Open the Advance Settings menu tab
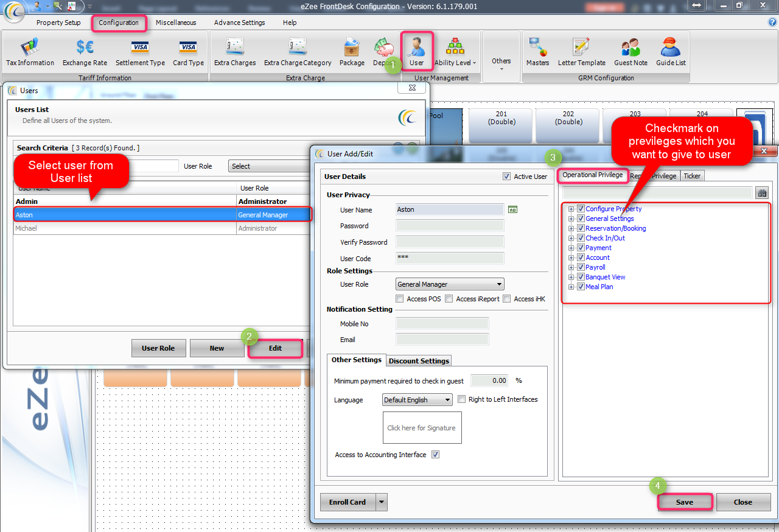 (x=240, y=23)
